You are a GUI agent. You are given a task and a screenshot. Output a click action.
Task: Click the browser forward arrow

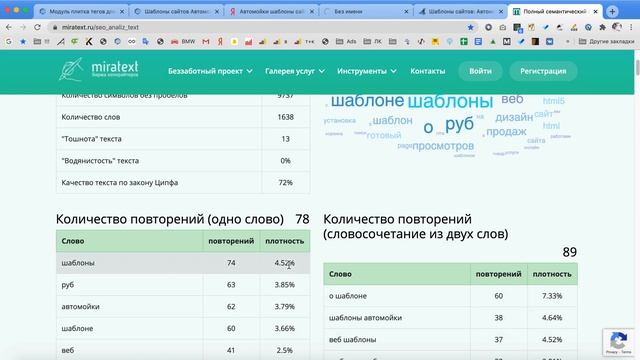tap(23, 27)
